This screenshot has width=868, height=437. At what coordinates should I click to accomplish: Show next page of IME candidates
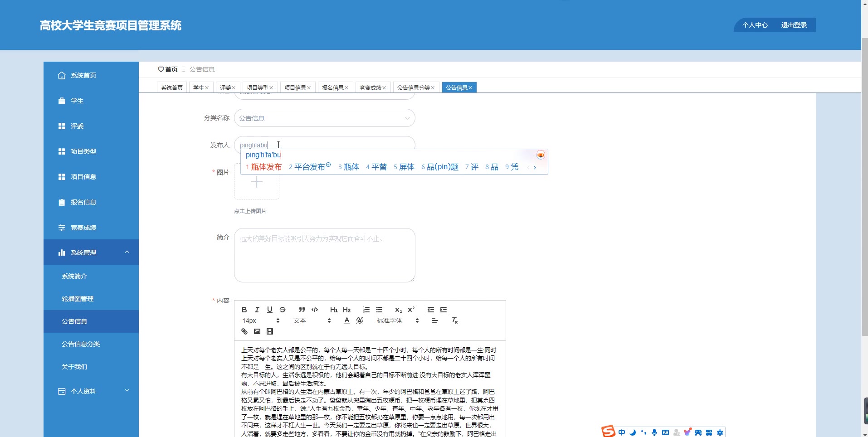point(535,167)
